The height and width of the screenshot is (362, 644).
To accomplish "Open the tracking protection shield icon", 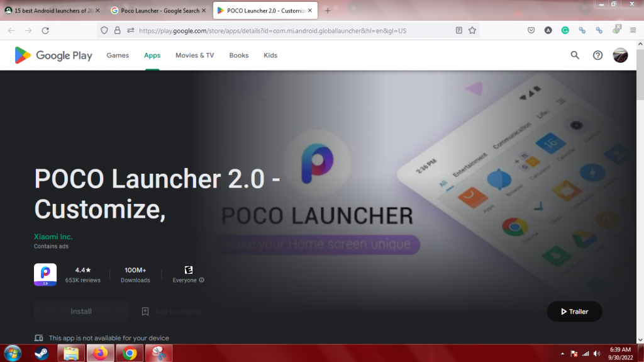I will click(104, 30).
